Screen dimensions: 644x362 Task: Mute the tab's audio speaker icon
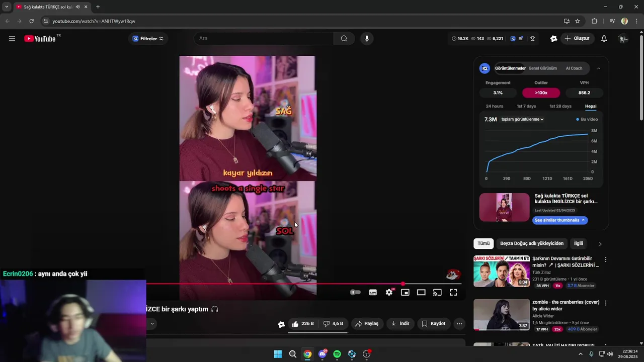coord(77,7)
